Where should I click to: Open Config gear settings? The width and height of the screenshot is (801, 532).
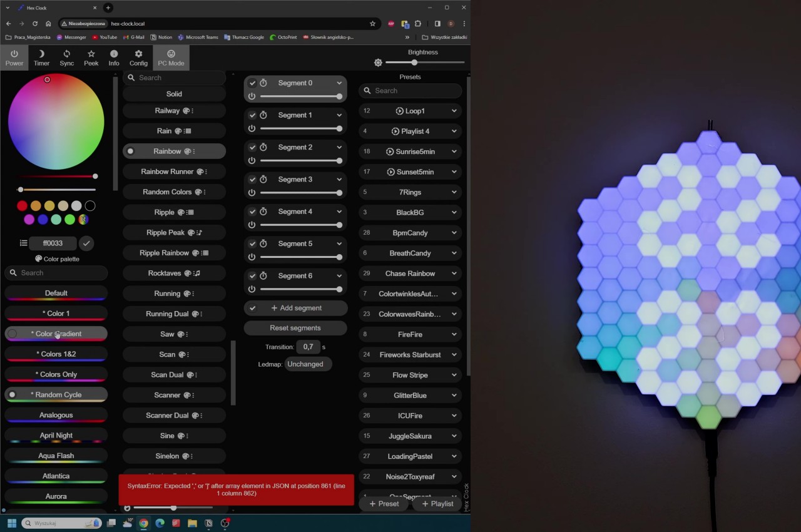click(x=138, y=58)
